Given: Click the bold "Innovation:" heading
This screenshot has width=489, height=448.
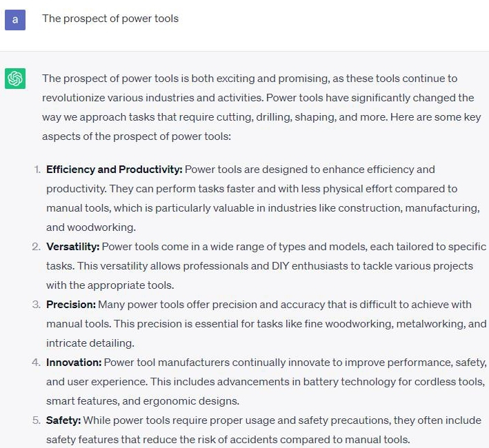Looking at the screenshot, I should (x=74, y=363).
